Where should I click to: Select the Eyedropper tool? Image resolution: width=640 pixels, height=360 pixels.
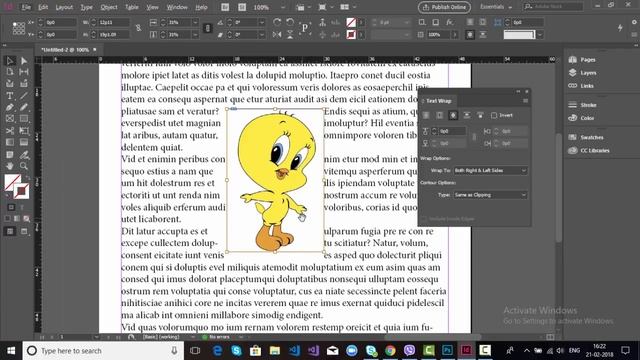pyautogui.click(x=24, y=155)
